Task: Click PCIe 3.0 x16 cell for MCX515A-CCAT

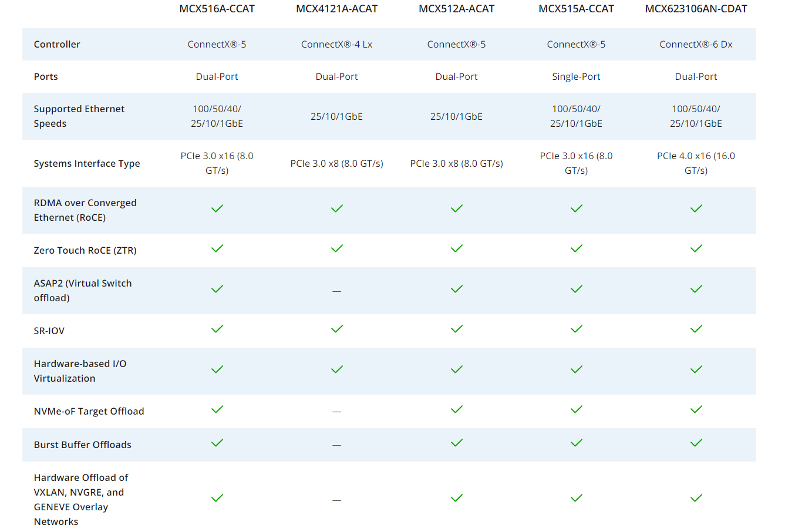Action: pos(576,163)
